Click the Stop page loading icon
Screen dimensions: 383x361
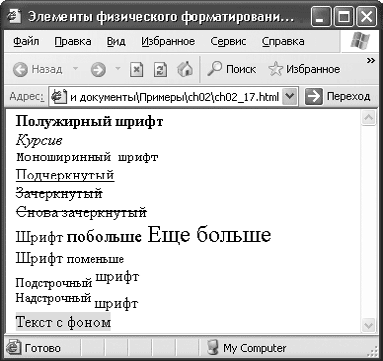pos(136,70)
